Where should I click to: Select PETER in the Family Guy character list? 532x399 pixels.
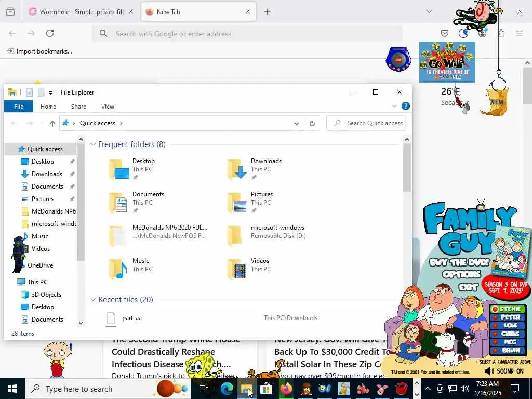coord(508,317)
